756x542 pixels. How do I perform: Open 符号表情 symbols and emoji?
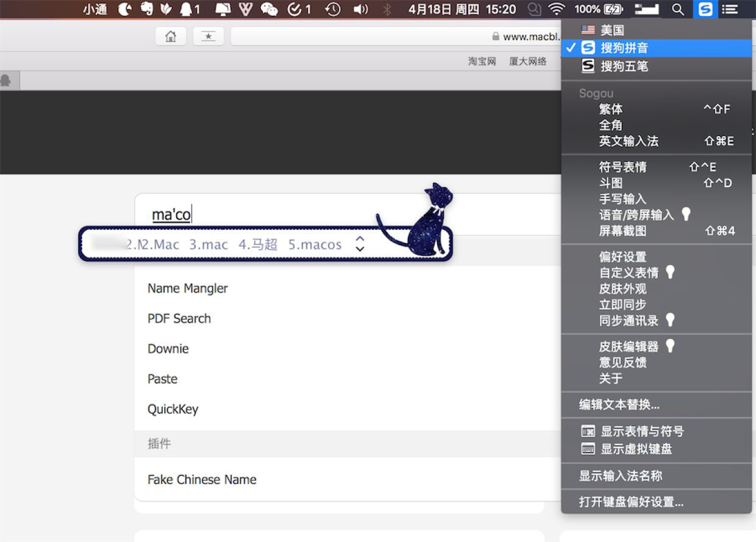click(x=656, y=167)
